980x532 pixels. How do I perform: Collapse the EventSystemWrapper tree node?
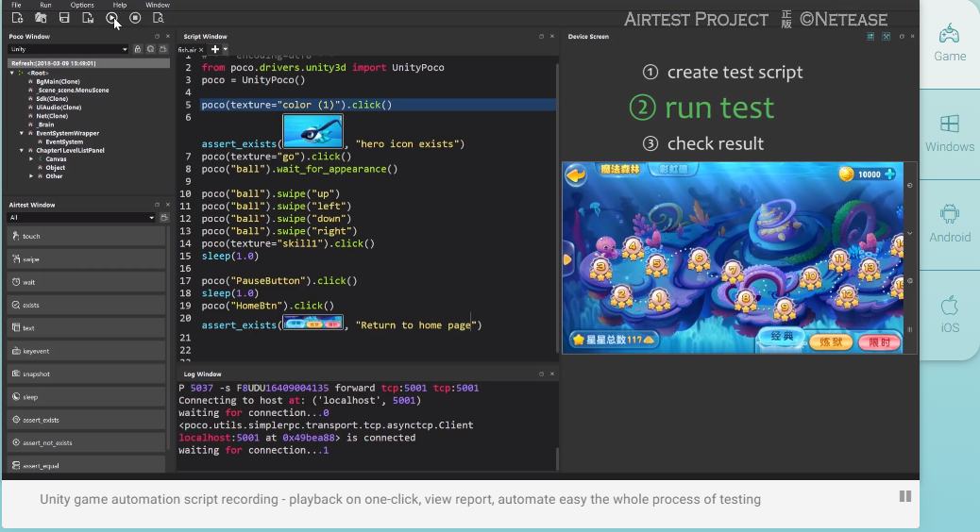tap(22, 133)
